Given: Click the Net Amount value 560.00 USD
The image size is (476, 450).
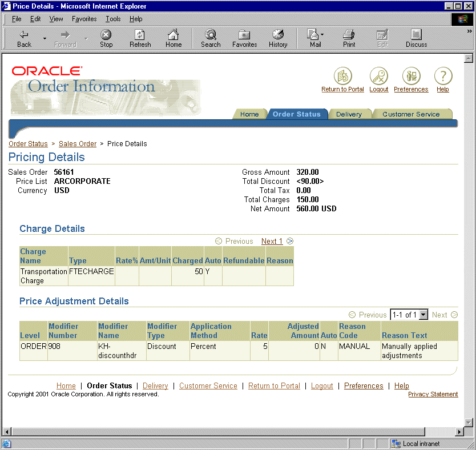Looking at the screenshot, I should point(316,208).
